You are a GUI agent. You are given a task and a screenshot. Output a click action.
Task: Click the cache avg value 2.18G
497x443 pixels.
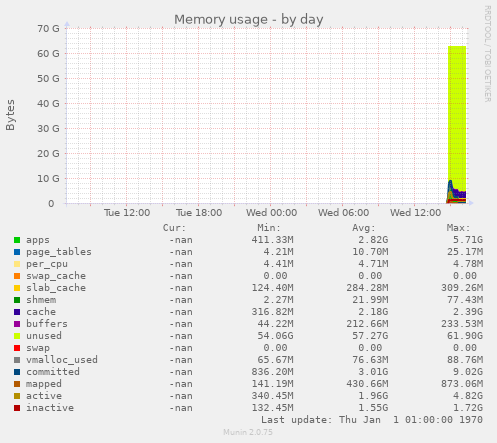coord(373,312)
